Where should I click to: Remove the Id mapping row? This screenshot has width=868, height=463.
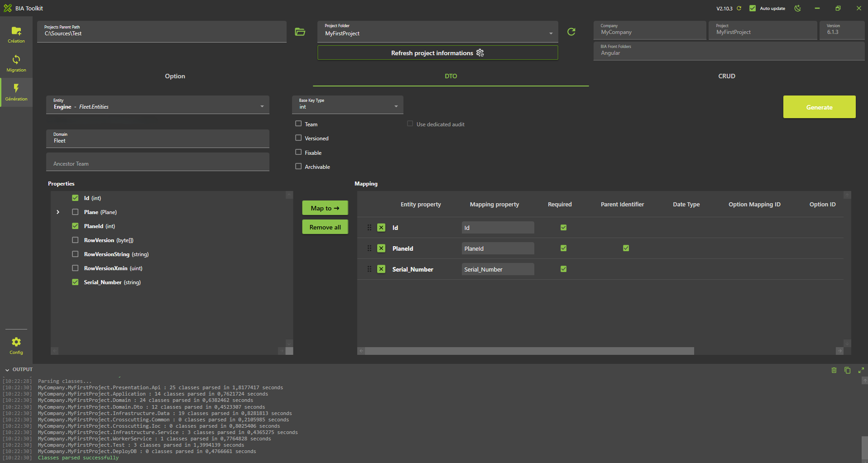381,228
